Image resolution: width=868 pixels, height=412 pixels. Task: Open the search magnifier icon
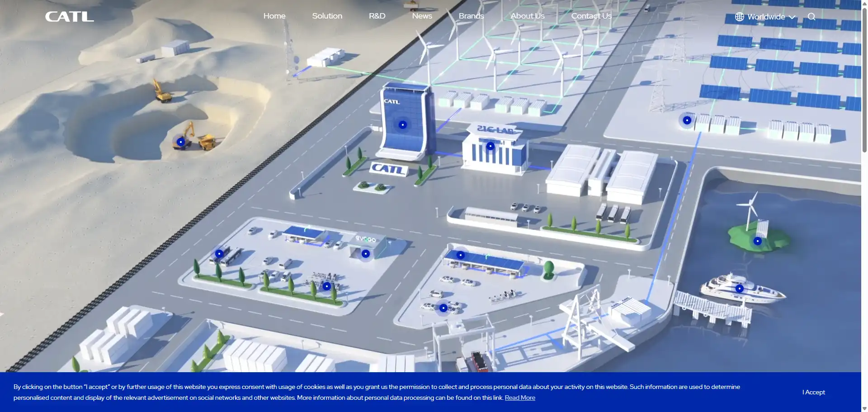(811, 17)
